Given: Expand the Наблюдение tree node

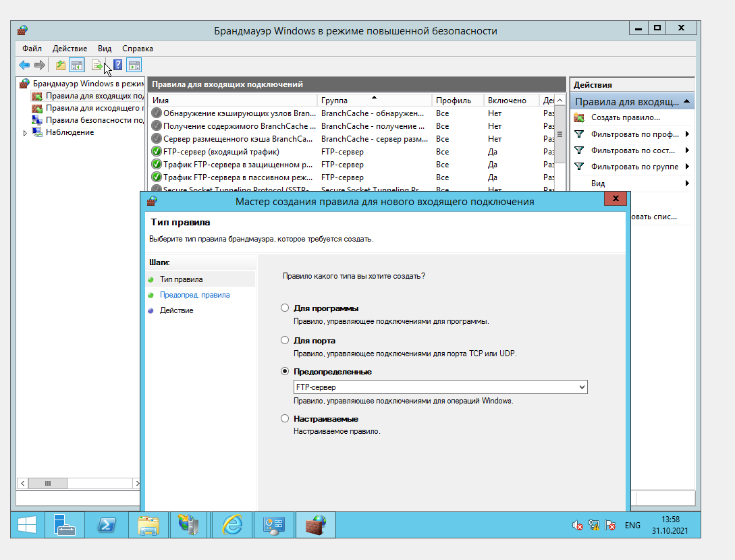Looking at the screenshot, I should point(26,133).
